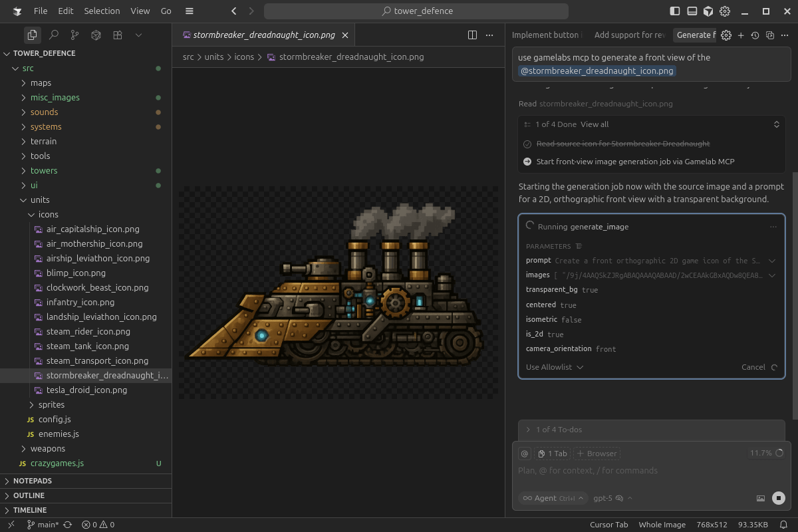Open the Search icon in the activity bar

point(54,35)
